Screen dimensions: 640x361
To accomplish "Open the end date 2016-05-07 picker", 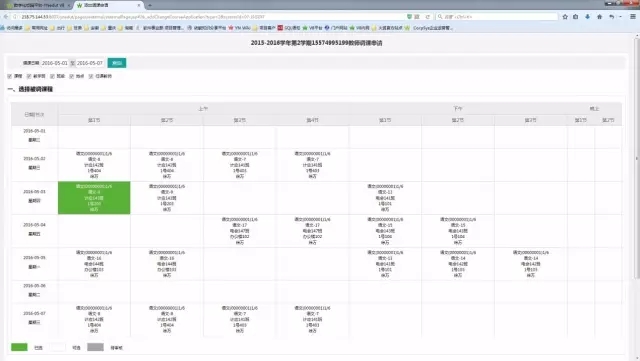I will 90,63.
